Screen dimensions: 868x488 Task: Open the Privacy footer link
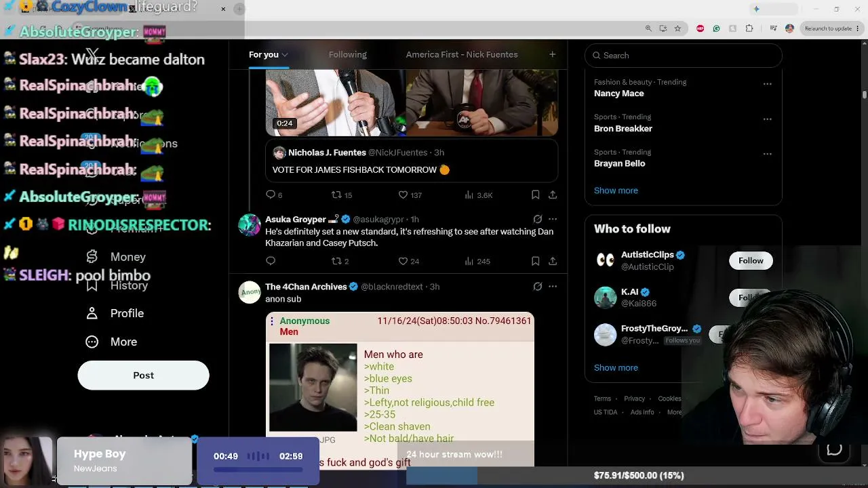point(634,399)
